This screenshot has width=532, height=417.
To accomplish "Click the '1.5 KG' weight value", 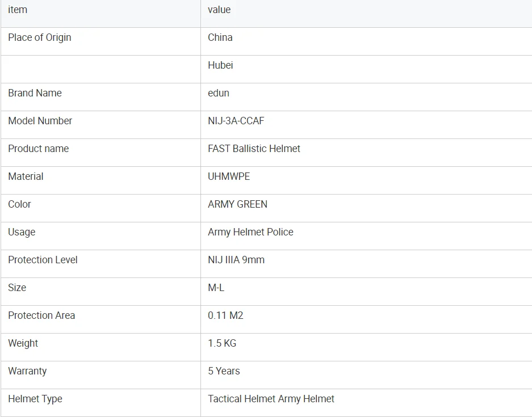I will (222, 343).
